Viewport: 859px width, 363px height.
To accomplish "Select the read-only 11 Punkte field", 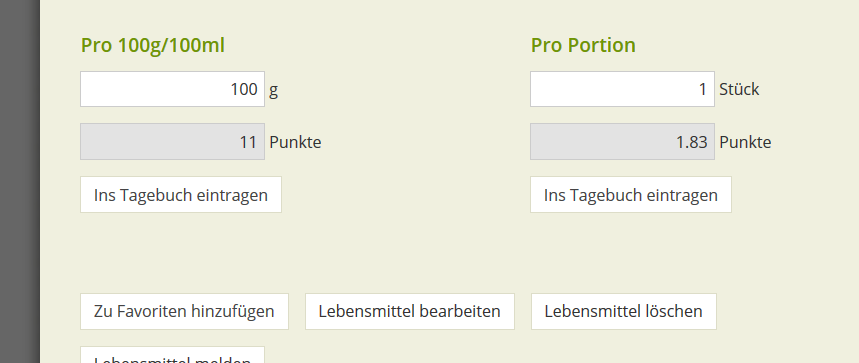I will (173, 142).
